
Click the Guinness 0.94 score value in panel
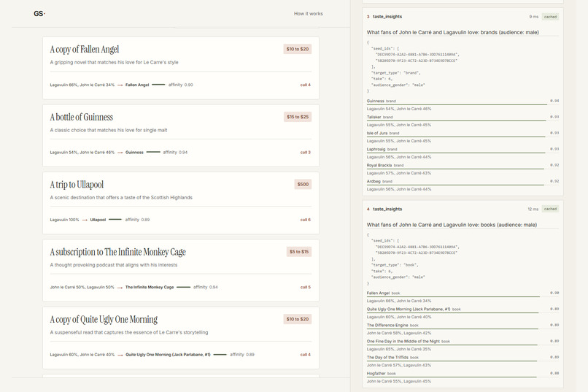point(554,101)
